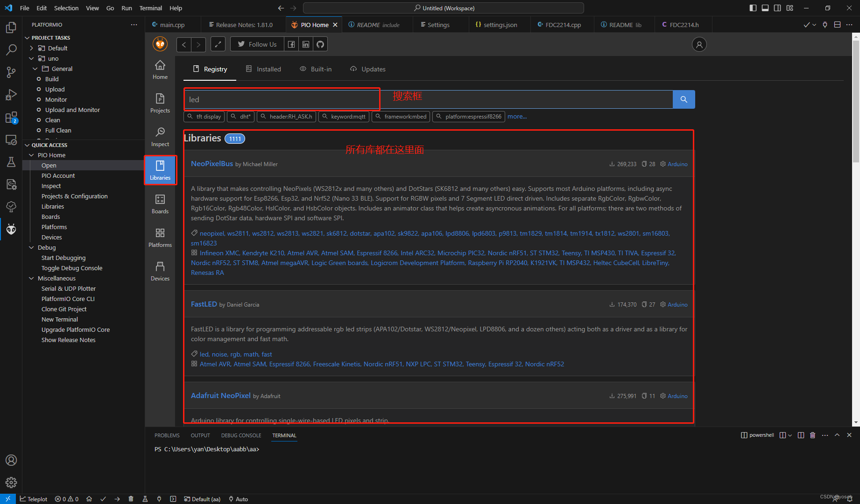Open the PlatformIO alien icon in activity bar
The image size is (860, 504).
pos(11,229)
